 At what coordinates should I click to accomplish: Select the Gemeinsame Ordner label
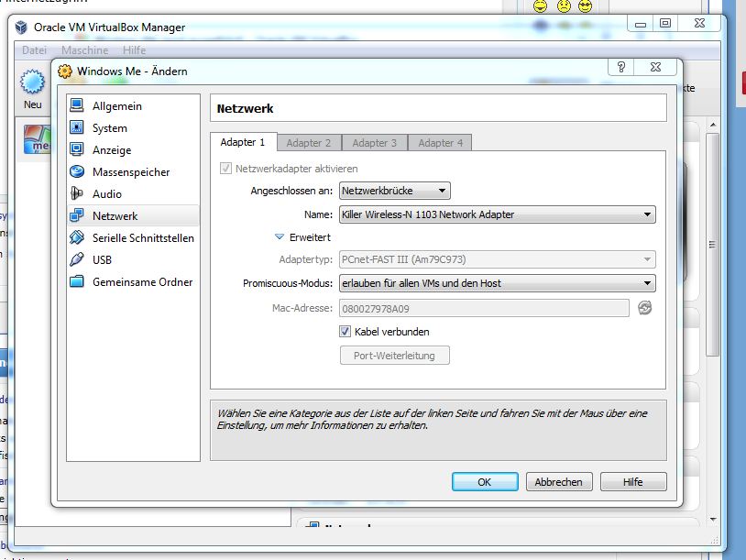click(x=142, y=281)
